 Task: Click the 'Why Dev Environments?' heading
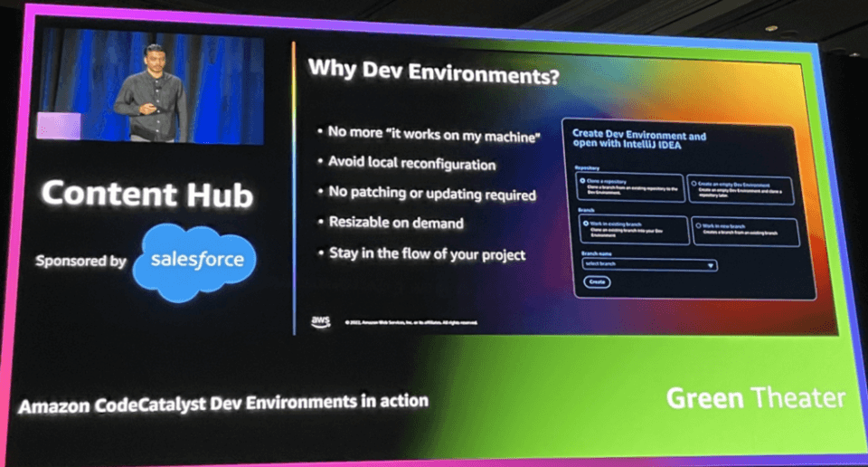pos(433,72)
